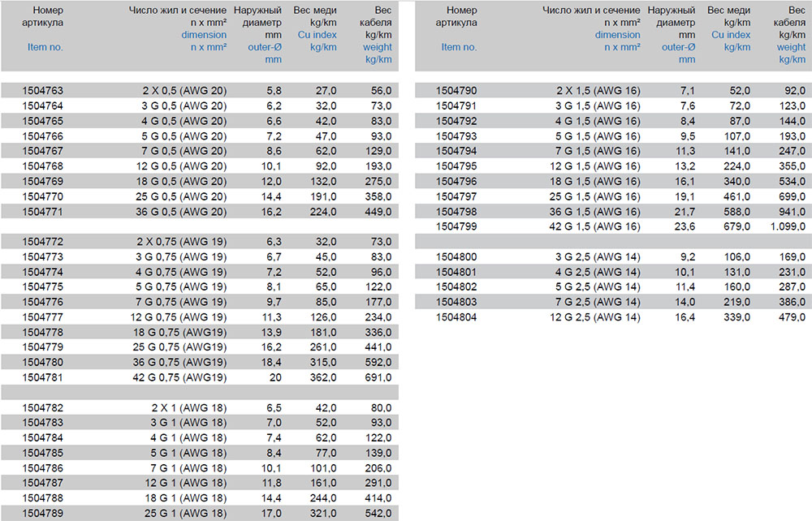The height and width of the screenshot is (521, 812).
Task: Select item number 1504794
Action: coord(456,151)
